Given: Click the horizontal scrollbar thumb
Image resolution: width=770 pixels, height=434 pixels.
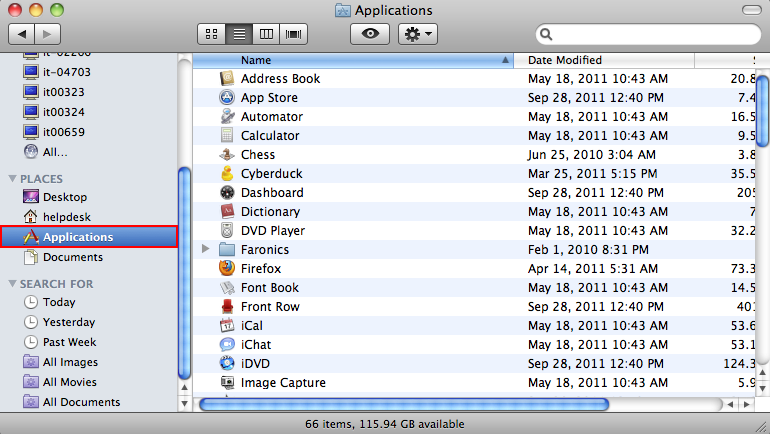Looking at the screenshot, I should pos(404,405).
